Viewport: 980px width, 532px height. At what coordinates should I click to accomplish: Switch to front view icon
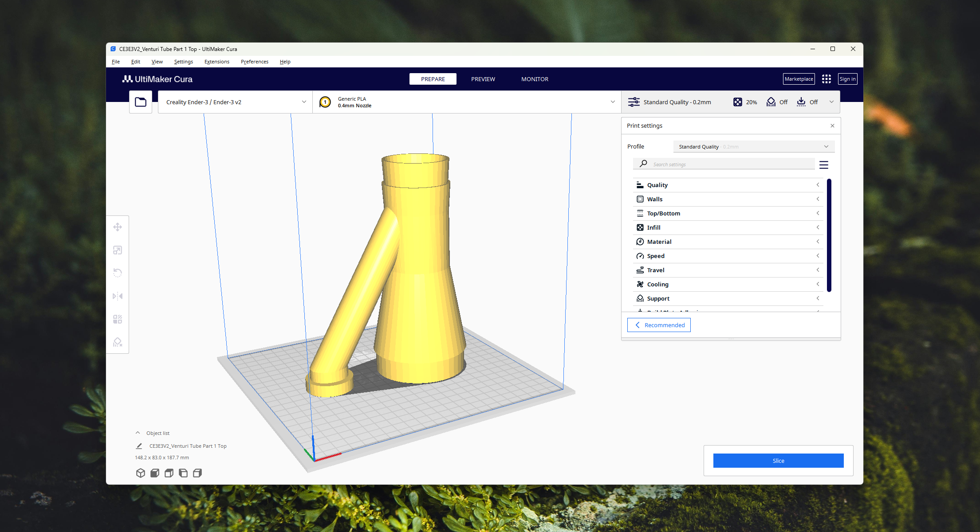pyautogui.click(x=155, y=473)
